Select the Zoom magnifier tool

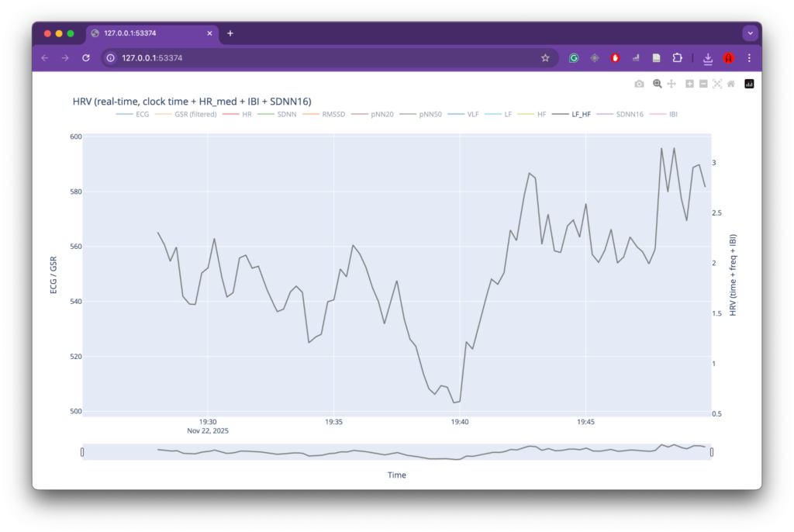coord(658,84)
